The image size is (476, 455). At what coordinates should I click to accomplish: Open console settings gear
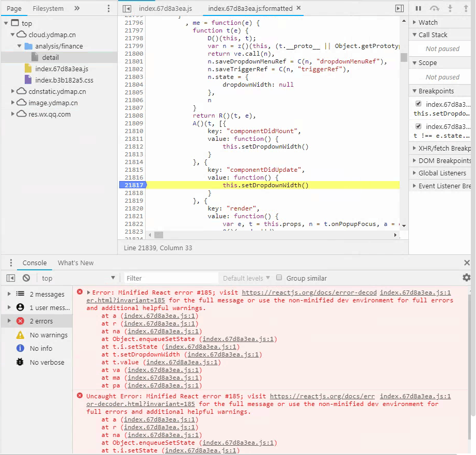(466, 278)
